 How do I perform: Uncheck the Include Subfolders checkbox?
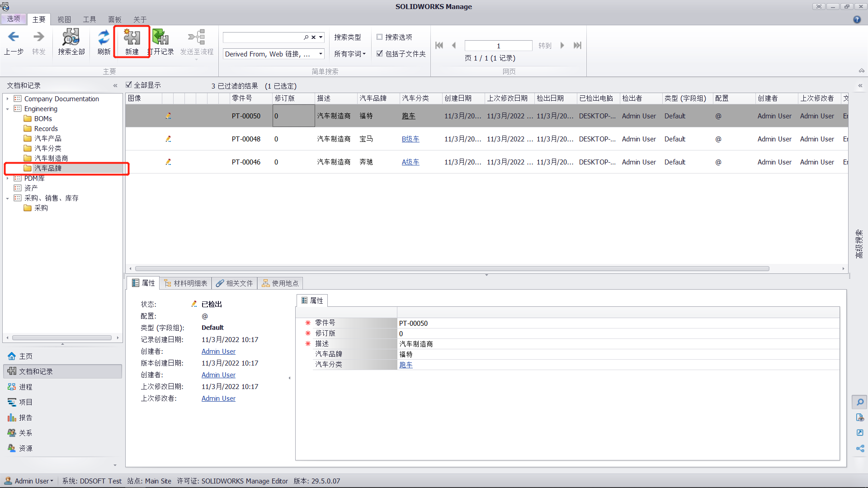380,53
